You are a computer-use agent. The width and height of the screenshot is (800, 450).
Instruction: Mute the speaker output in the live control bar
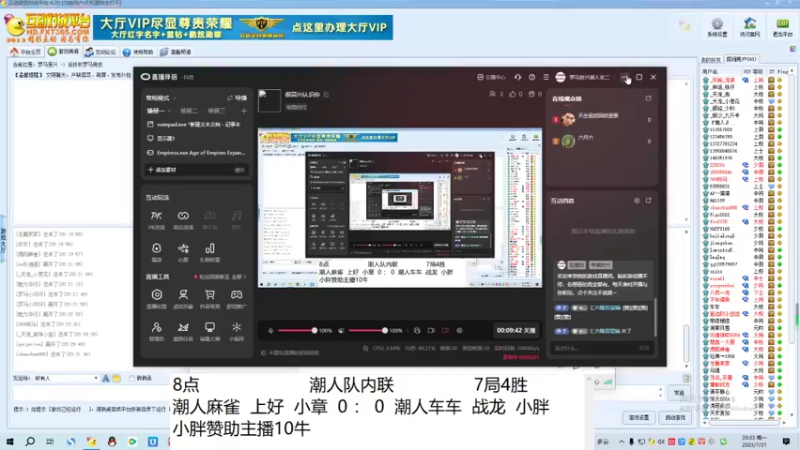tap(341, 331)
